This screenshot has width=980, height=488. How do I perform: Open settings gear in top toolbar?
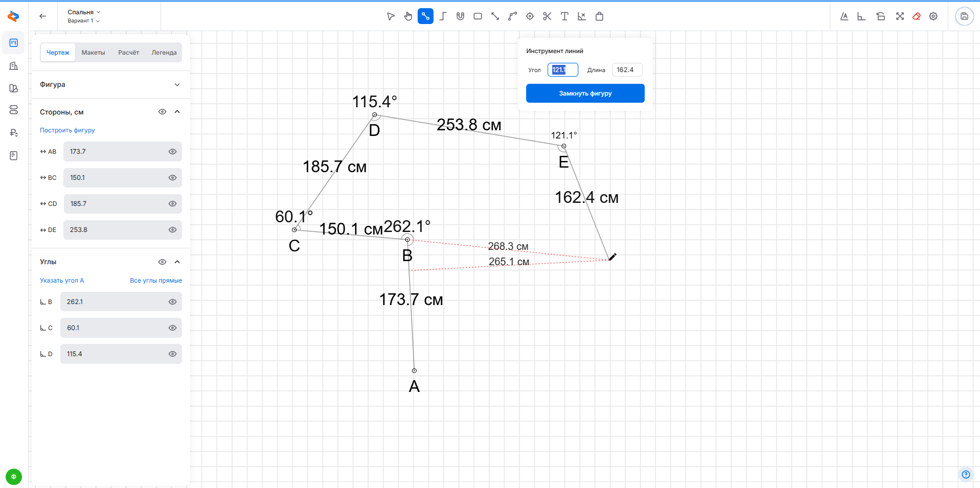point(933,16)
